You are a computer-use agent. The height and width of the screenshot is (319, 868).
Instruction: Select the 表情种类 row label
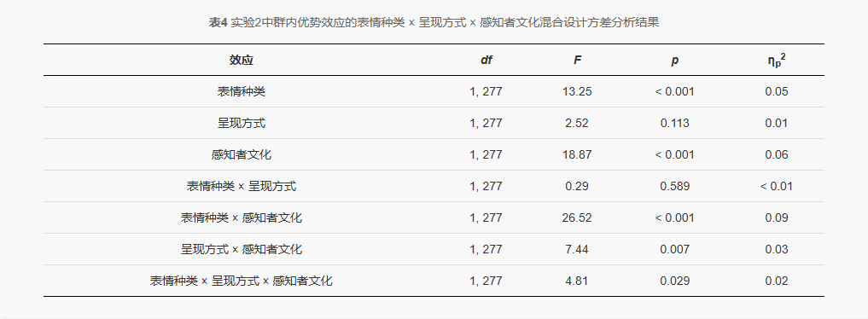coord(242,92)
